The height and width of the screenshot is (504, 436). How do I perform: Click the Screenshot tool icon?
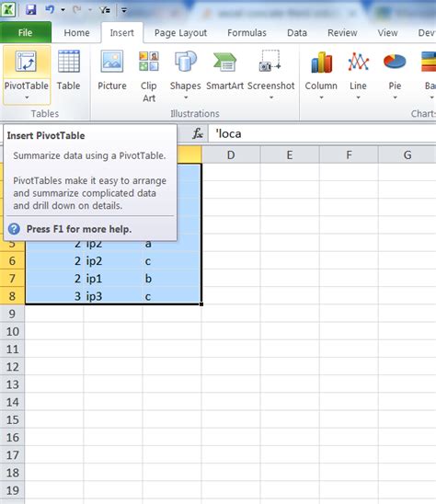(x=270, y=61)
